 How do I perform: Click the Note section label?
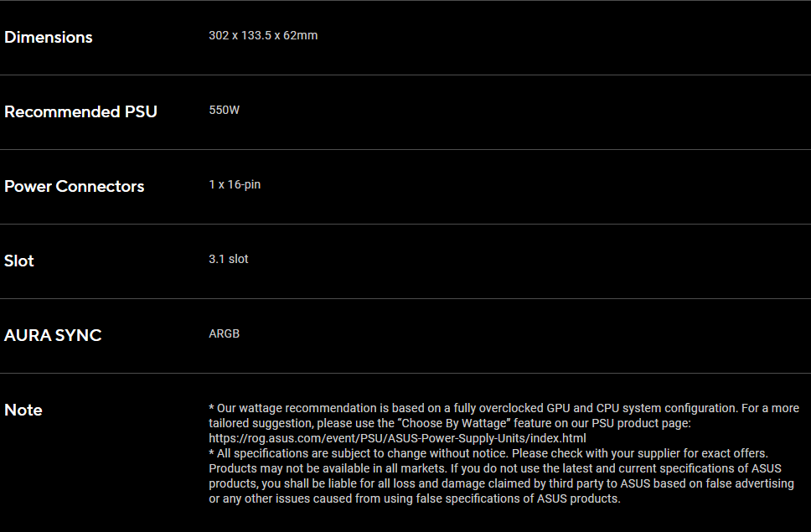pyautogui.click(x=23, y=410)
